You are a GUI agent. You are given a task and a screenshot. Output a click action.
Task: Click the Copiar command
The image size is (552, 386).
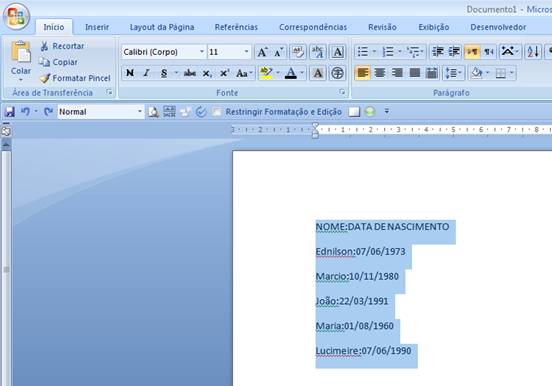pos(58,62)
